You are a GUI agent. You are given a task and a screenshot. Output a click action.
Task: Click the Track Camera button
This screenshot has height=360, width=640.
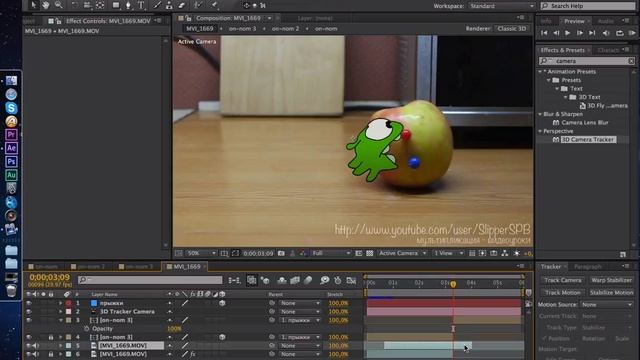point(562,280)
